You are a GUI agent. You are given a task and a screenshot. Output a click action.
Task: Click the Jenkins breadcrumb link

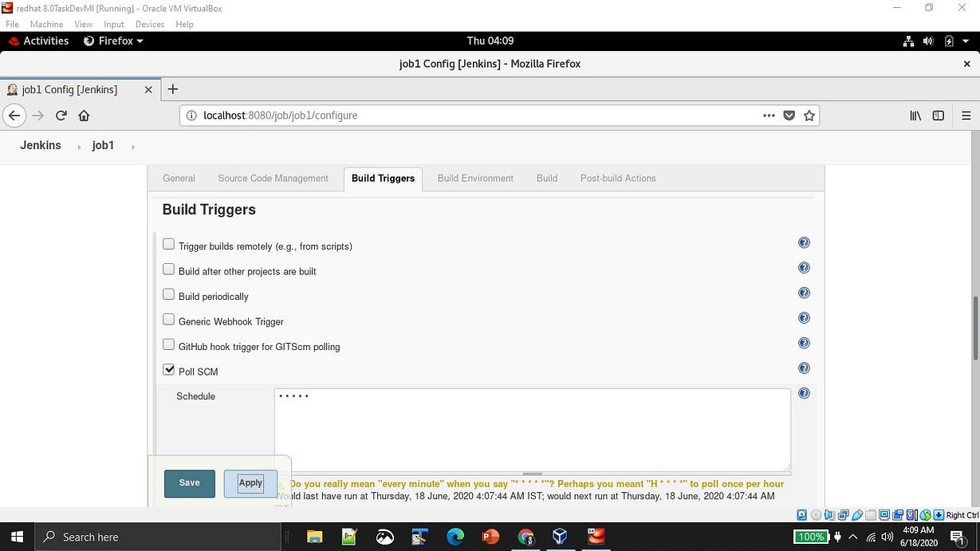40,146
